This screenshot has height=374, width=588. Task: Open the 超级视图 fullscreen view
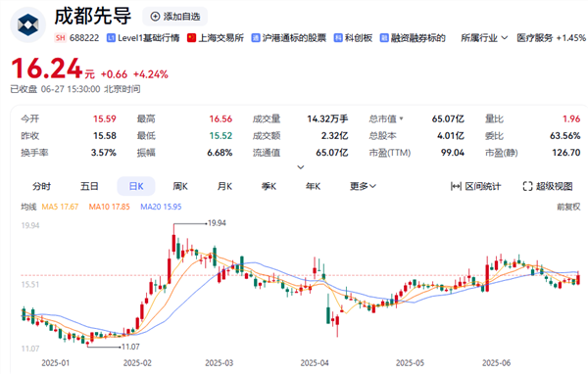pos(548,186)
